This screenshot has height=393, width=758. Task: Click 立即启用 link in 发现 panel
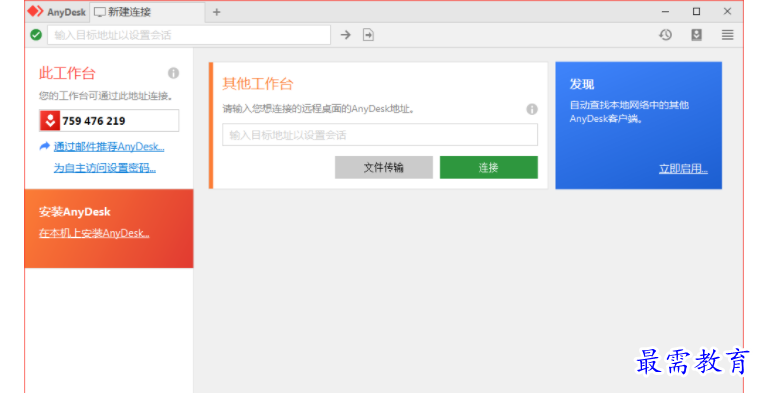(683, 169)
